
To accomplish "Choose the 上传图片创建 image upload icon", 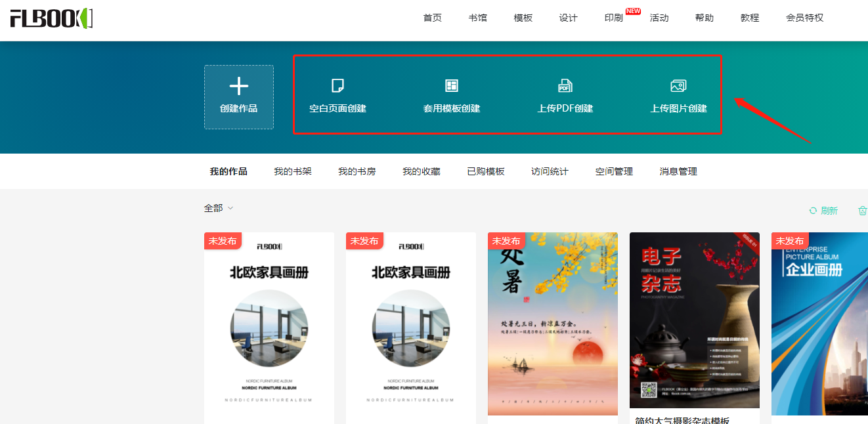I will [678, 85].
